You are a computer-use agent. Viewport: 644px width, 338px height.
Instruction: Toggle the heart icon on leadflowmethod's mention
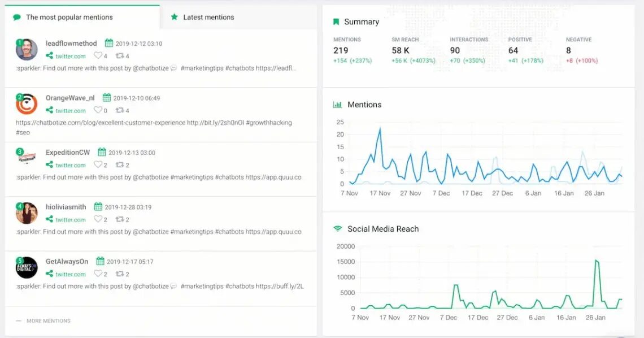click(x=97, y=56)
